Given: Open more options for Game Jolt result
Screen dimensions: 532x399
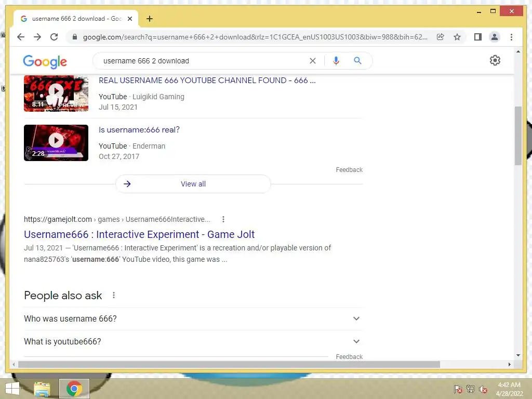Looking at the screenshot, I should click(223, 219).
